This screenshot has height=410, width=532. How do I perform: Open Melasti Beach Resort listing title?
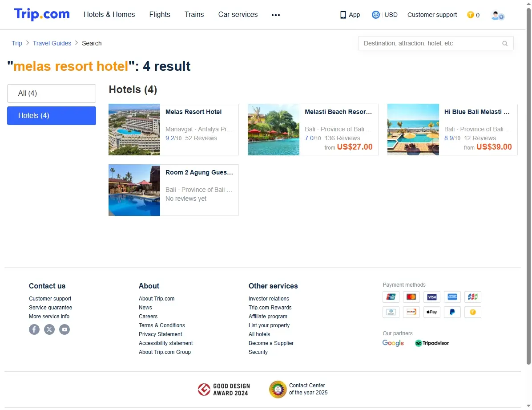click(x=338, y=112)
